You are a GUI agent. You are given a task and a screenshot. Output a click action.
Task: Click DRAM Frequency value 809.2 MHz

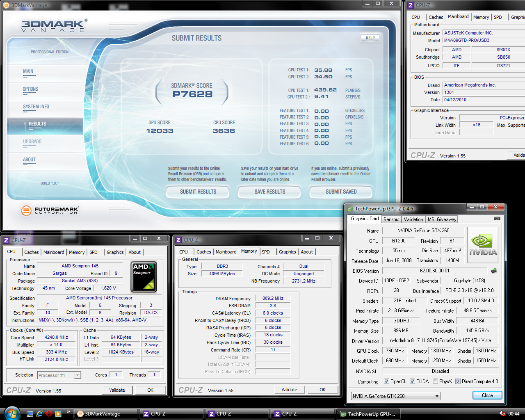pos(273,299)
